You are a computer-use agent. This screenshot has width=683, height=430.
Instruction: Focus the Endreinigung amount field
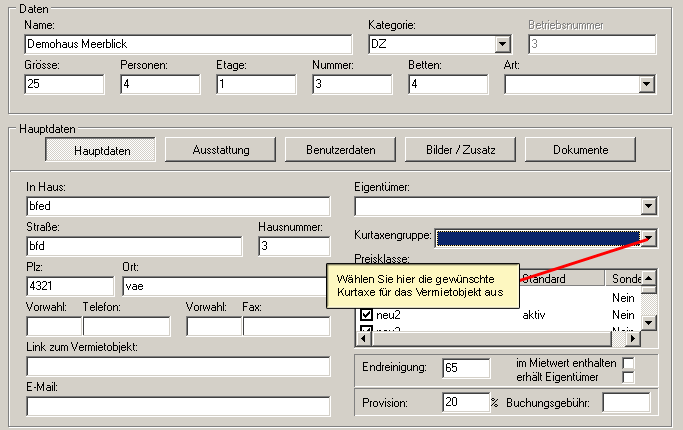click(x=465, y=368)
